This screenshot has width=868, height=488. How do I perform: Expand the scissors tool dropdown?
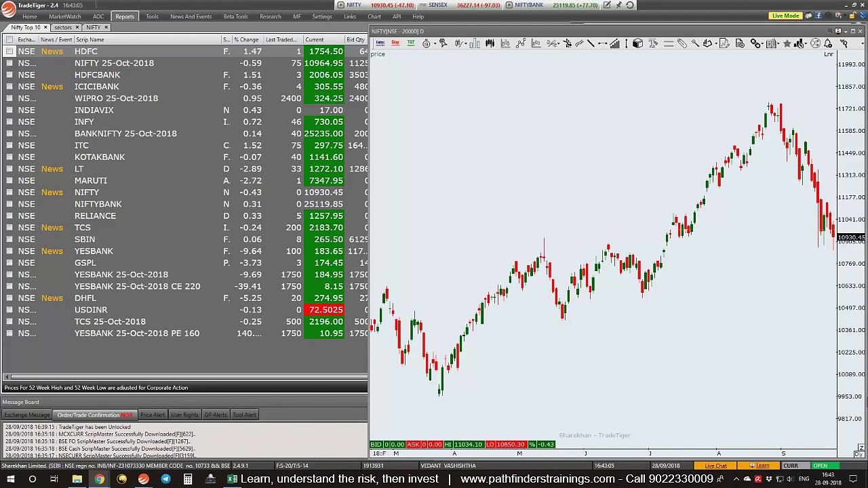pyautogui.click(x=559, y=43)
